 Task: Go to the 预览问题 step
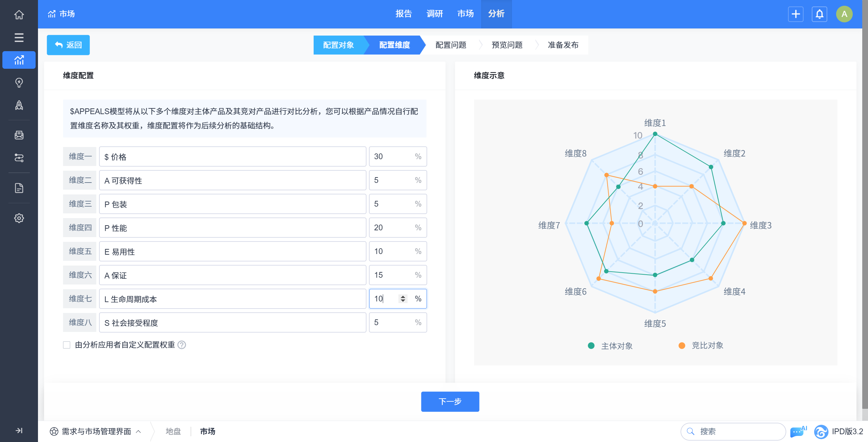pyautogui.click(x=507, y=45)
